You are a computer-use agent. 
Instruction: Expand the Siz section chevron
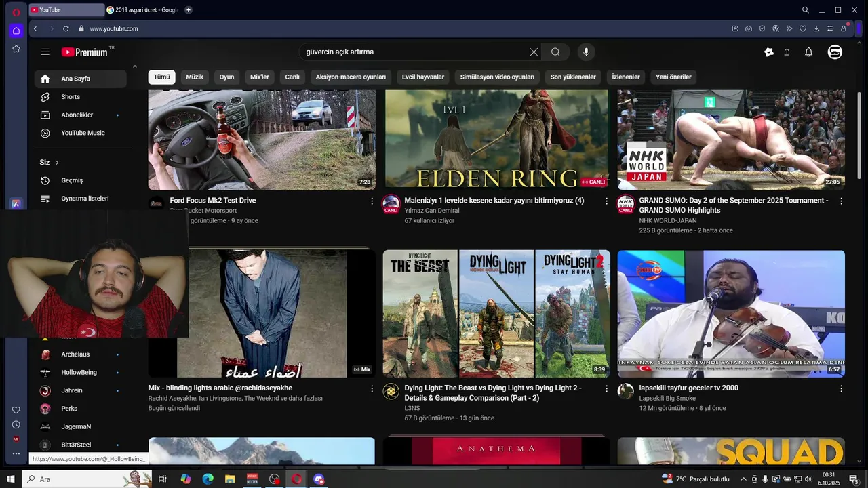point(57,163)
